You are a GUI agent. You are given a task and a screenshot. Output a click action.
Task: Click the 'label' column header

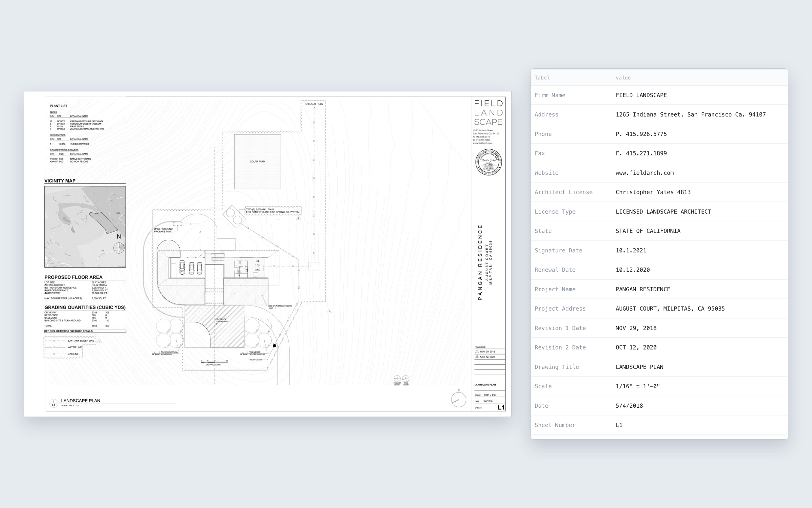click(542, 78)
